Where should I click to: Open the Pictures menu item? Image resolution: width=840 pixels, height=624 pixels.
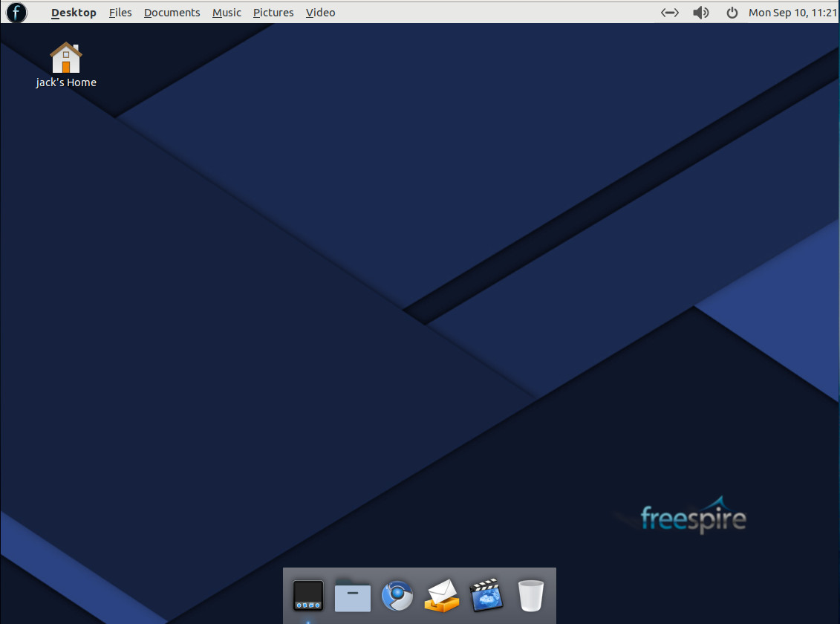(x=273, y=13)
